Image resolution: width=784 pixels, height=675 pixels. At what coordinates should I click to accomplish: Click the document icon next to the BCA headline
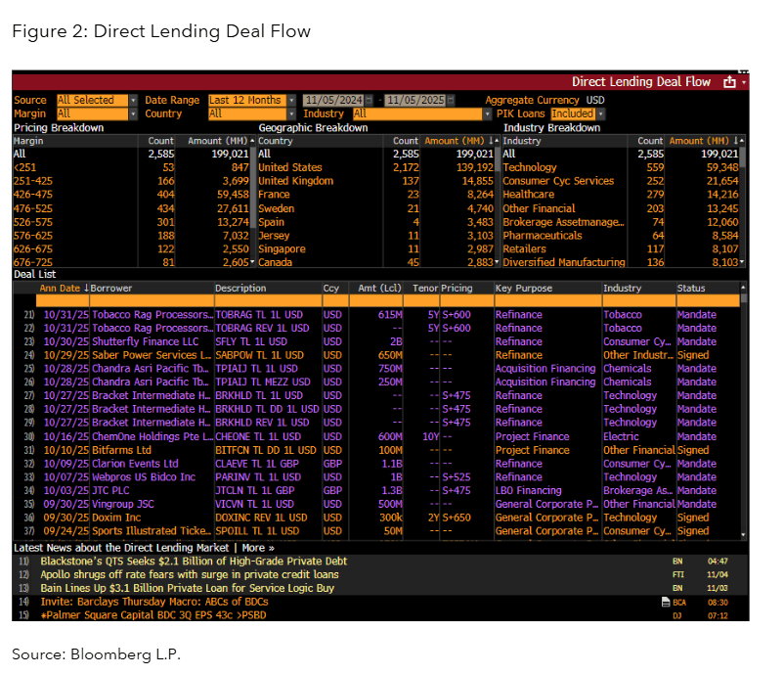[x=666, y=603]
